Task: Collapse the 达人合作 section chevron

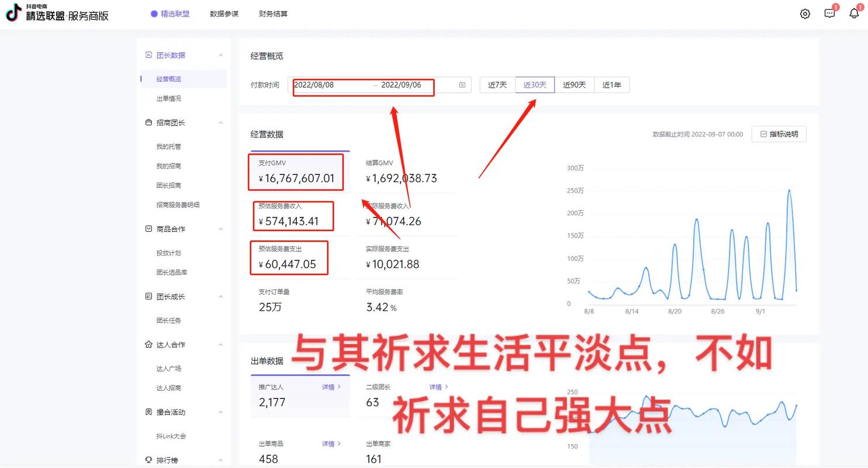Action: coord(220,345)
